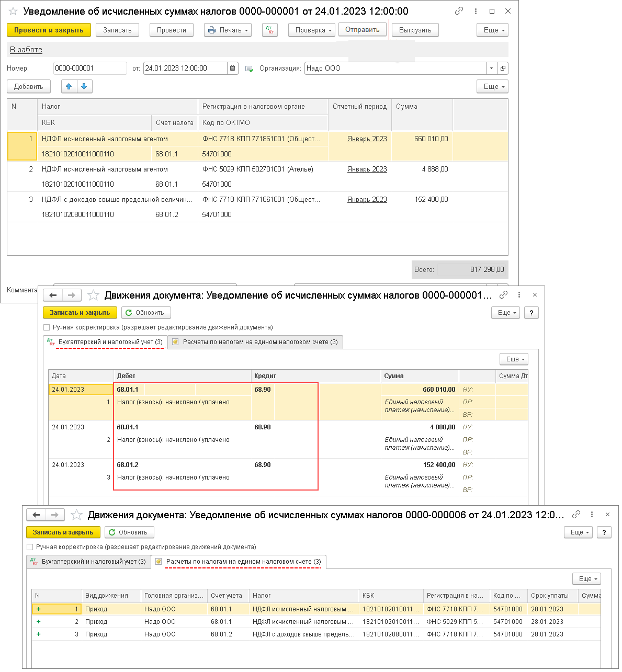Go back in the 0000-000006 movements window
This screenshot has width=622, height=672.
[37, 515]
